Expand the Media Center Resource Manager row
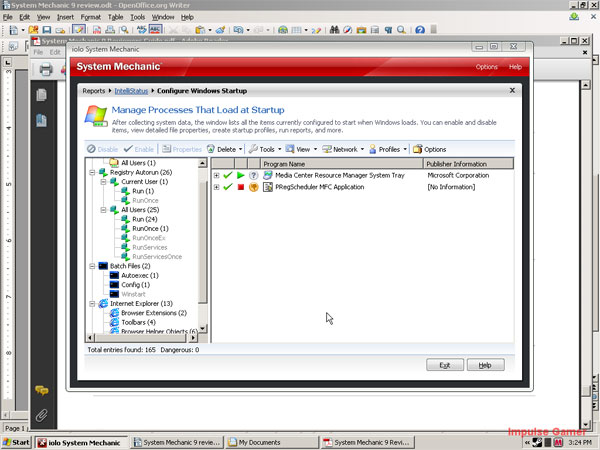 [x=217, y=176]
